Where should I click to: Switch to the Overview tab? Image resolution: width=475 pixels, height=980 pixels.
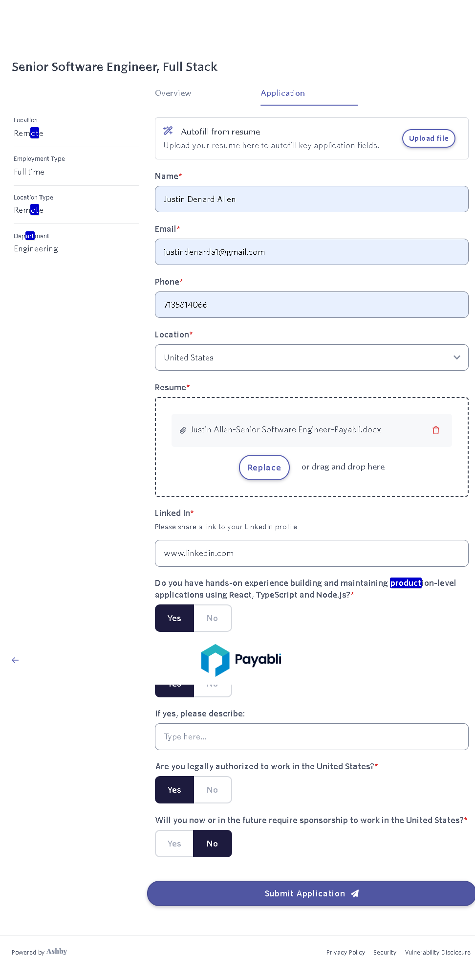(173, 93)
